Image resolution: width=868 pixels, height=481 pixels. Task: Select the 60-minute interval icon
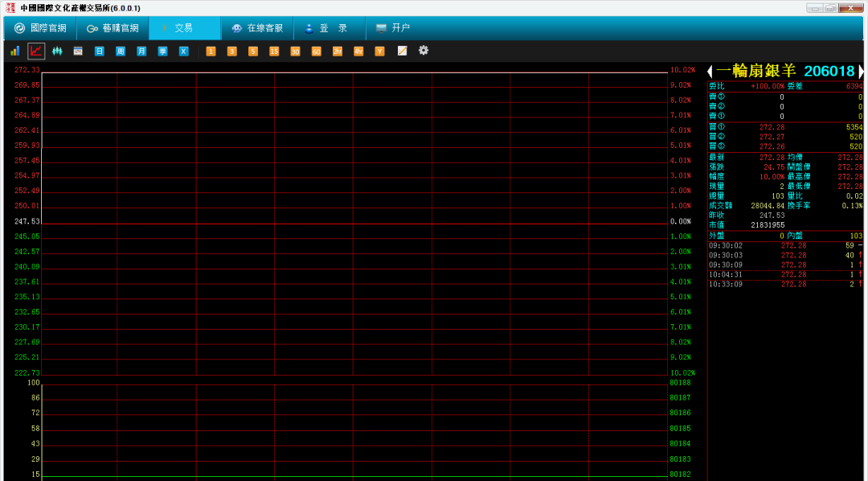[x=316, y=51]
